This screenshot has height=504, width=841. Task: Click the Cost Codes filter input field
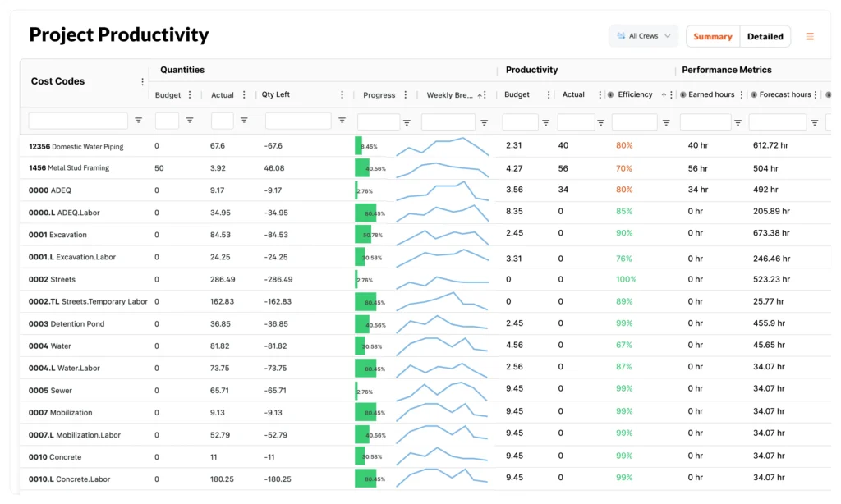coord(77,120)
